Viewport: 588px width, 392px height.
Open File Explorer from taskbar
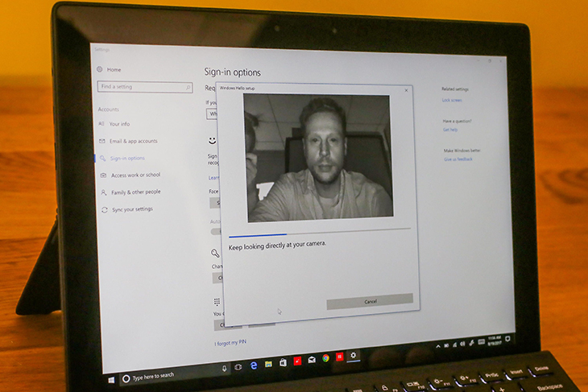coord(268,364)
